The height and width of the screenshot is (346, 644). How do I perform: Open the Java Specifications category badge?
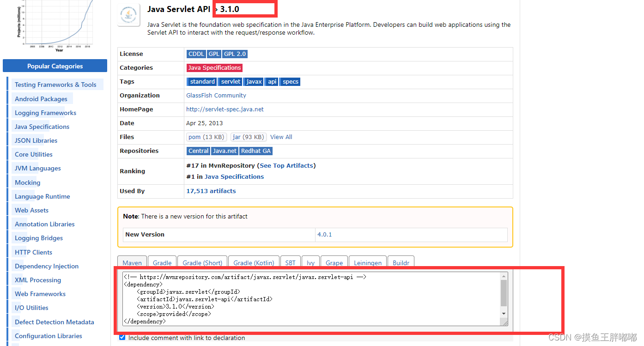[x=214, y=68]
